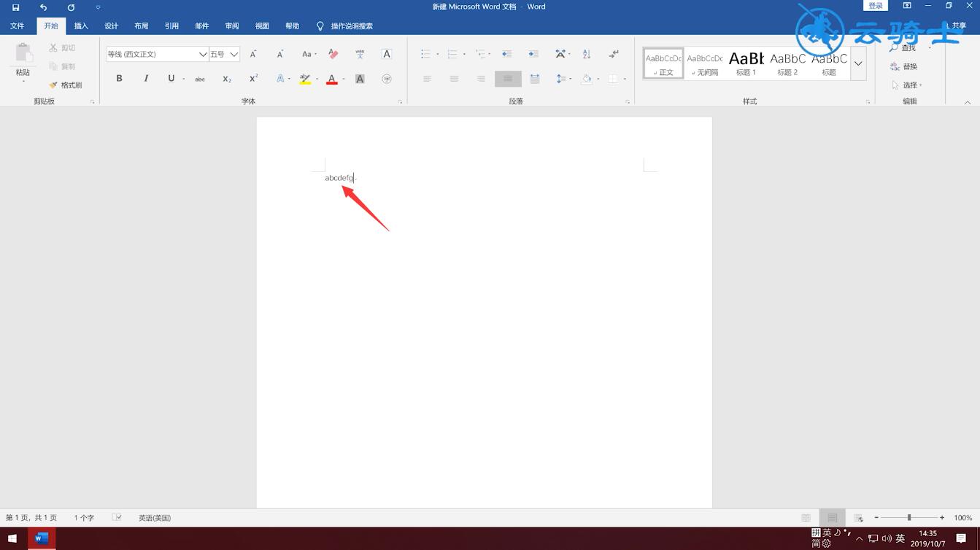Screen dimensions: 980x550
Task: Open the File (文件) tab
Action: [17, 26]
